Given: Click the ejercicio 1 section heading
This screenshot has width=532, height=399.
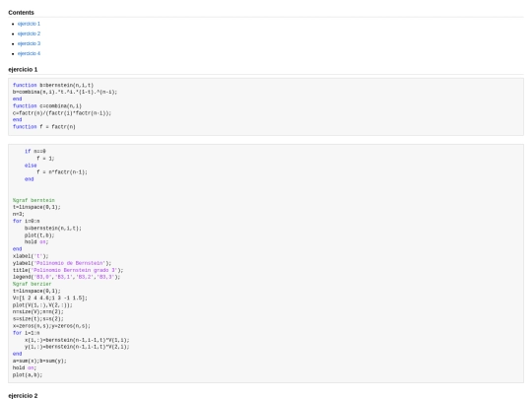Looking at the screenshot, I should click(23, 70).
